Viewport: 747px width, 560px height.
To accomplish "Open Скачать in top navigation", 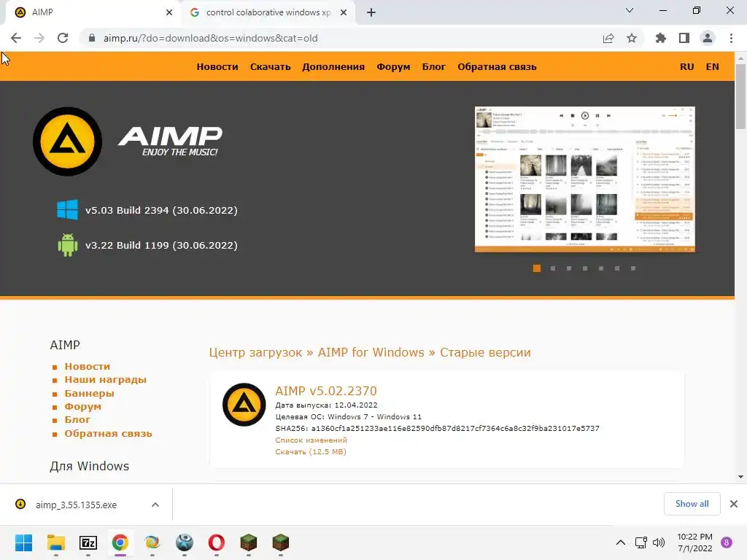I will point(270,66).
